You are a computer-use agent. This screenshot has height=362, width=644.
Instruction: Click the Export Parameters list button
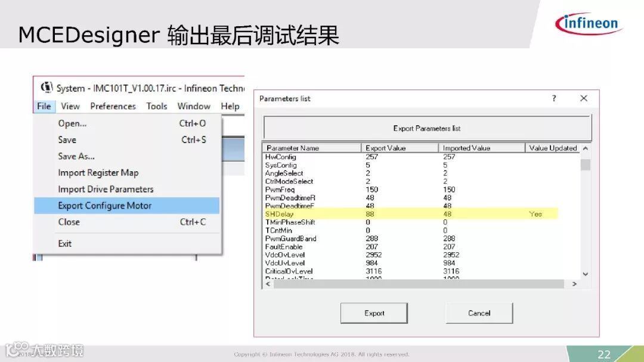coord(427,128)
